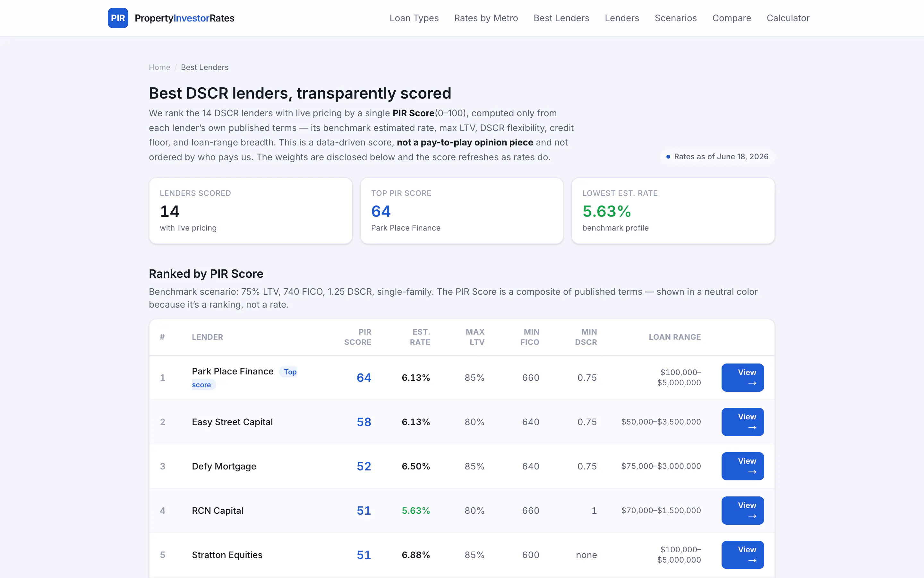Click the $70,000–$1,500,000 loan range
The height and width of the screenshot is (578, 924).
click(661, 510)
